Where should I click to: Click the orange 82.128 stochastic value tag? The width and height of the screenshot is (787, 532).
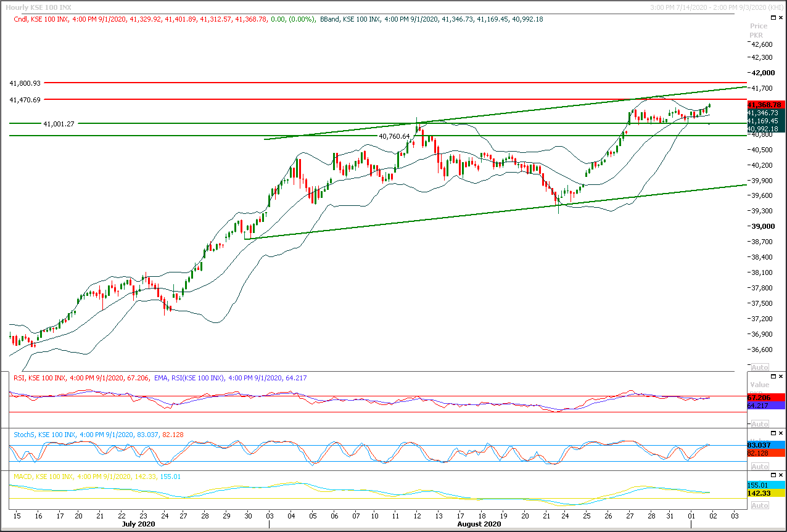[x=765, y=453]
